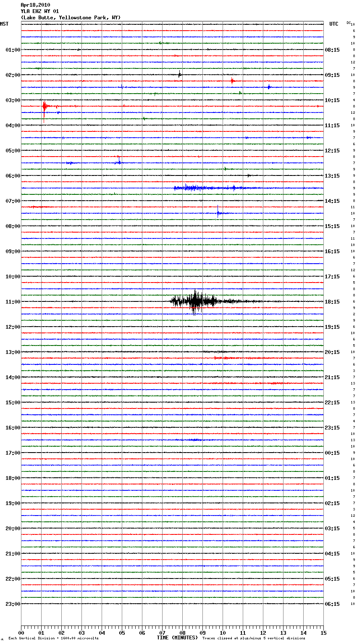
Task: Click the vertical division microvolts scale note
Action: click(53, 639)
